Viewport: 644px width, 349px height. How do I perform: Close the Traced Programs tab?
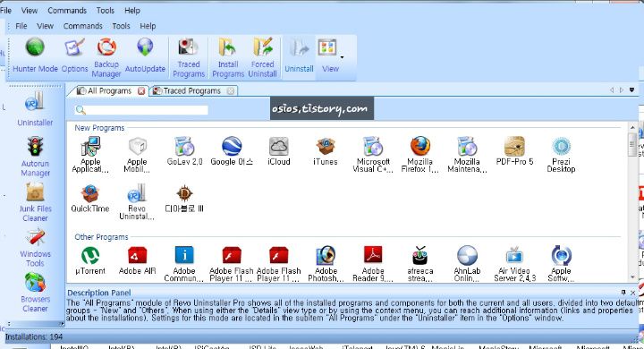(x=231, y=91)
